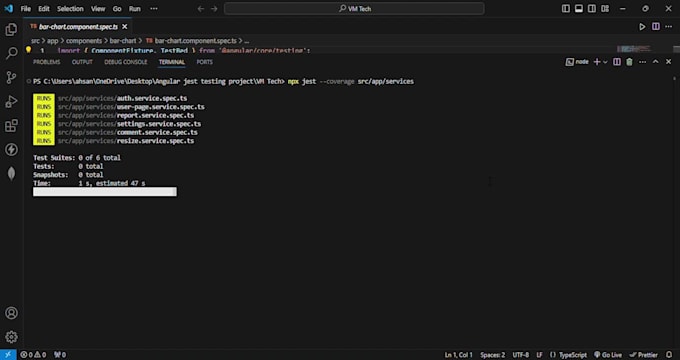
Task: Change indentation via Spaces: 2
Action: point(492,355)
